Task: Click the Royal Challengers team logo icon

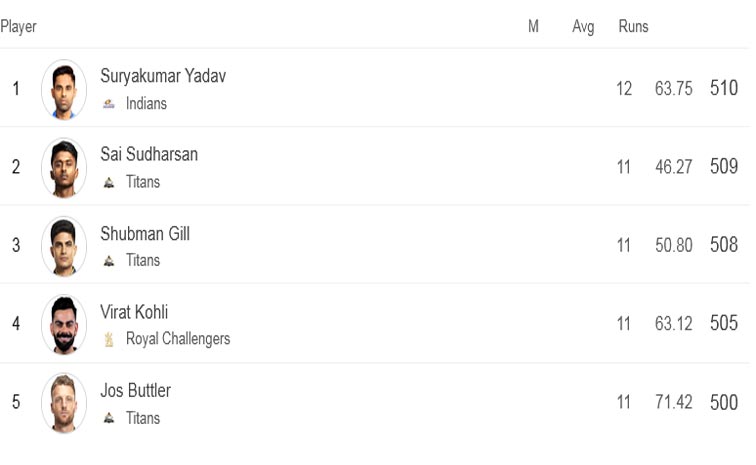Action: tap(109, 340)
